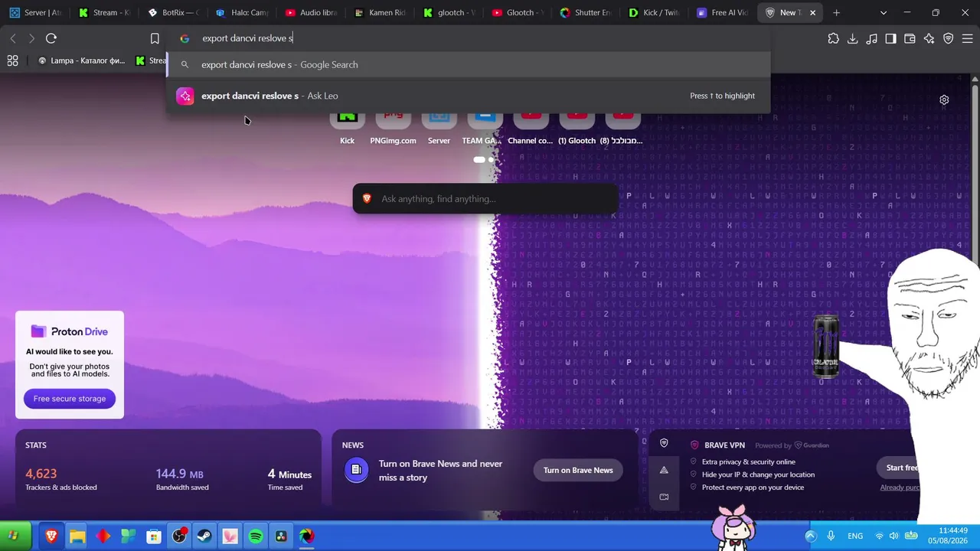Open Lampa bookmark in bookmarks bar
980x551 pixels.
pos(82,60)
